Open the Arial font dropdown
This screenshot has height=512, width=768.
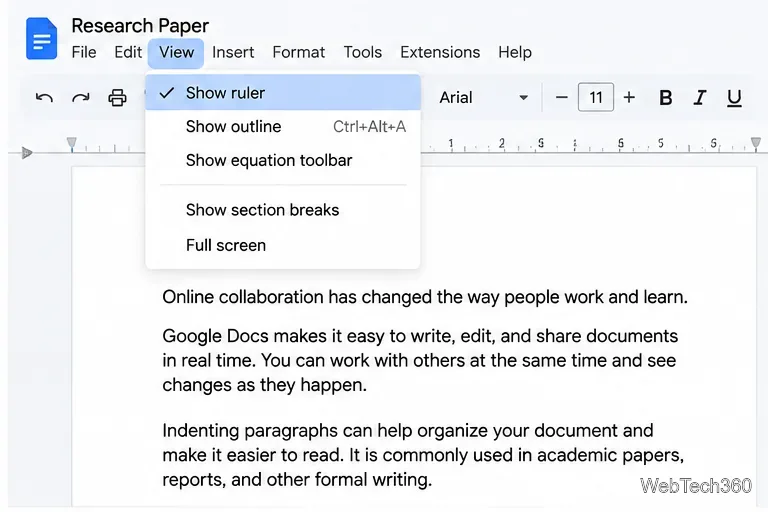coord(483,98)
